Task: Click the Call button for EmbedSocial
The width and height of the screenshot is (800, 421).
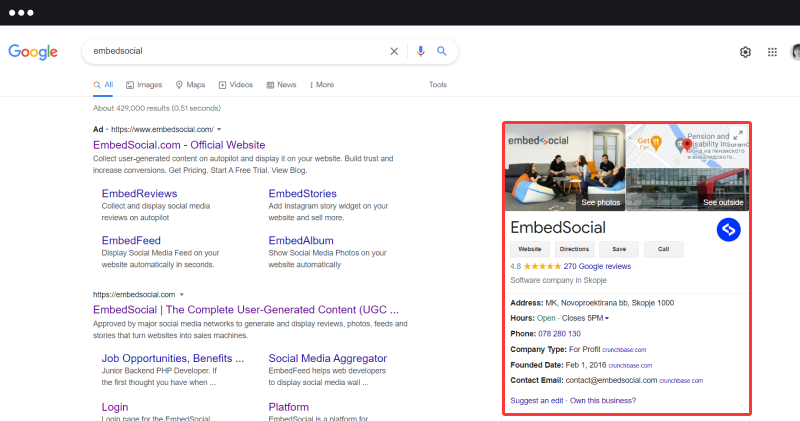Action: pos(663,249)
